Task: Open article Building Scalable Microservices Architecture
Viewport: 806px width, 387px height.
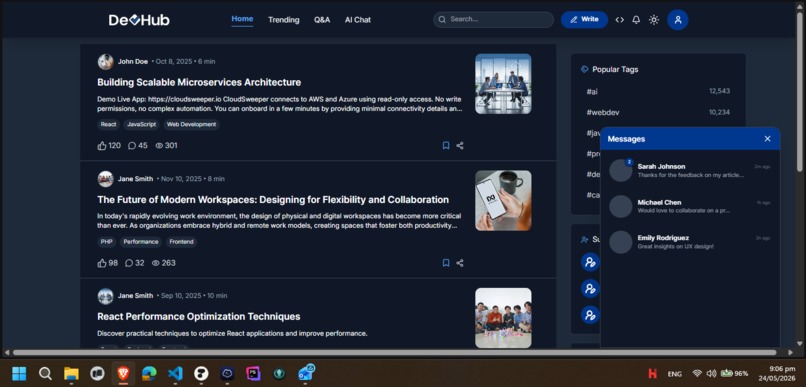Action: pyautogui.click(x=199, y=82)
